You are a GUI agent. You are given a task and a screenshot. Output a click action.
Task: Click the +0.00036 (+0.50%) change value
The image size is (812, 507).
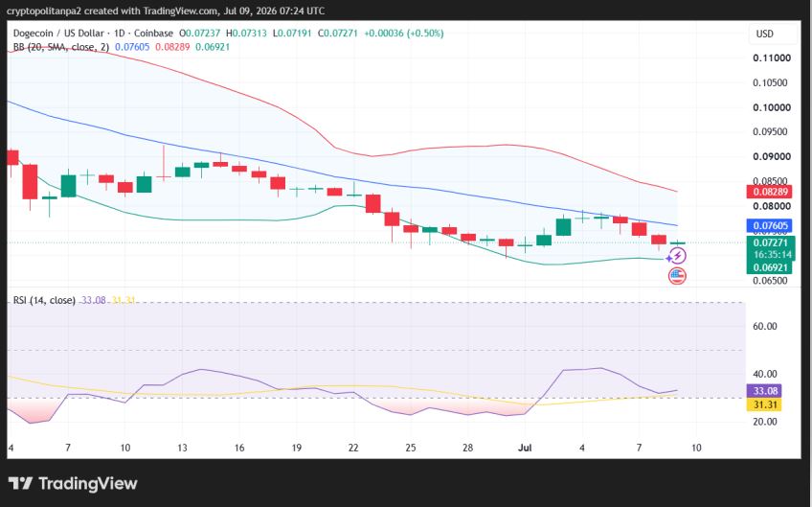click(404, 34)
